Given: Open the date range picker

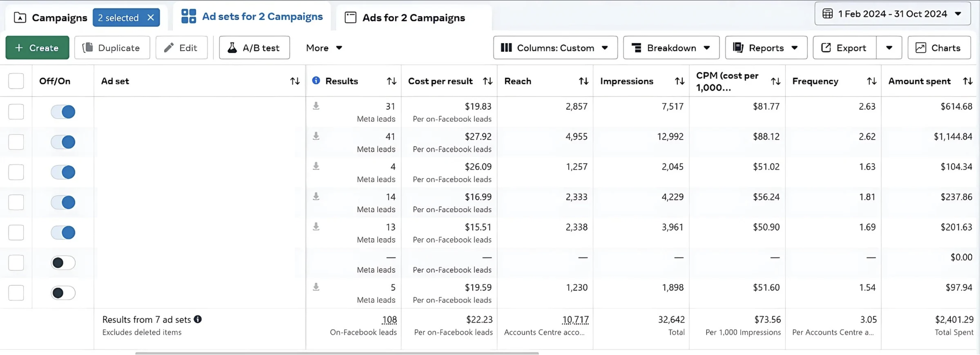Looking at the screenshot, I should click(x=892, y=14).
